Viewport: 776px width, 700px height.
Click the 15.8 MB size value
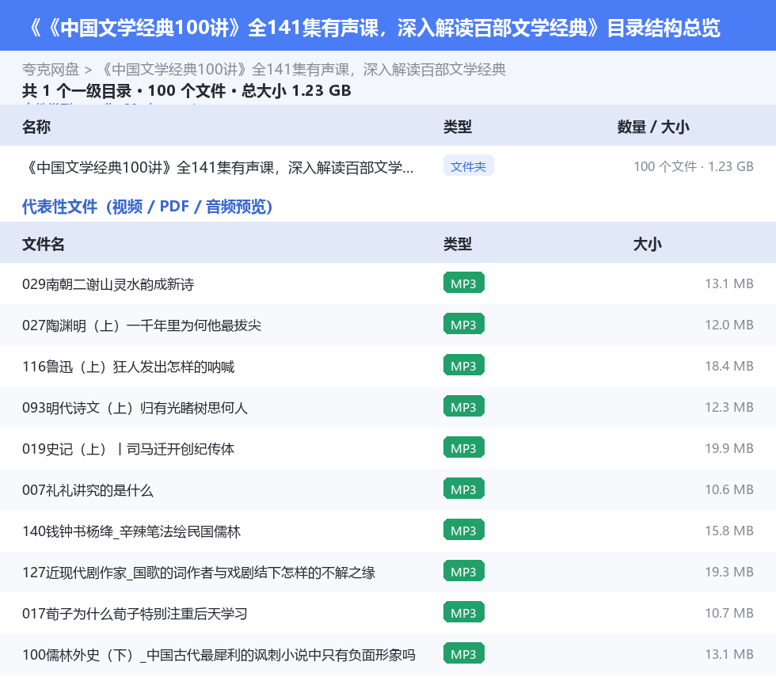(x=729, y=531)
